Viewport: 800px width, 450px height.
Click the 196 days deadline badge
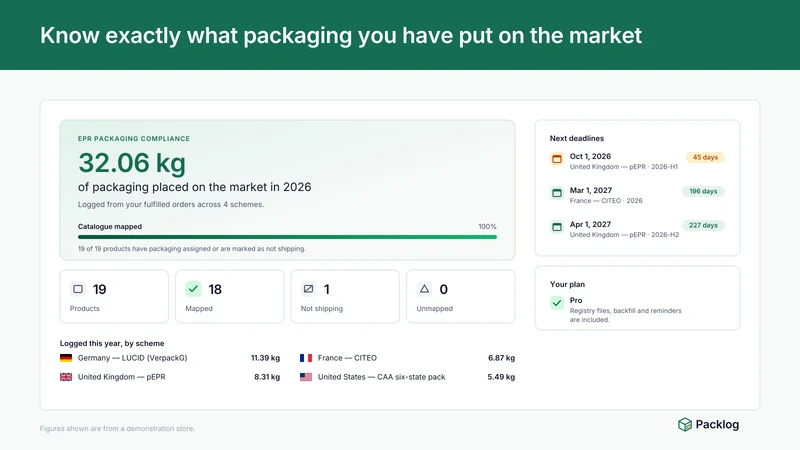point(703,191)
